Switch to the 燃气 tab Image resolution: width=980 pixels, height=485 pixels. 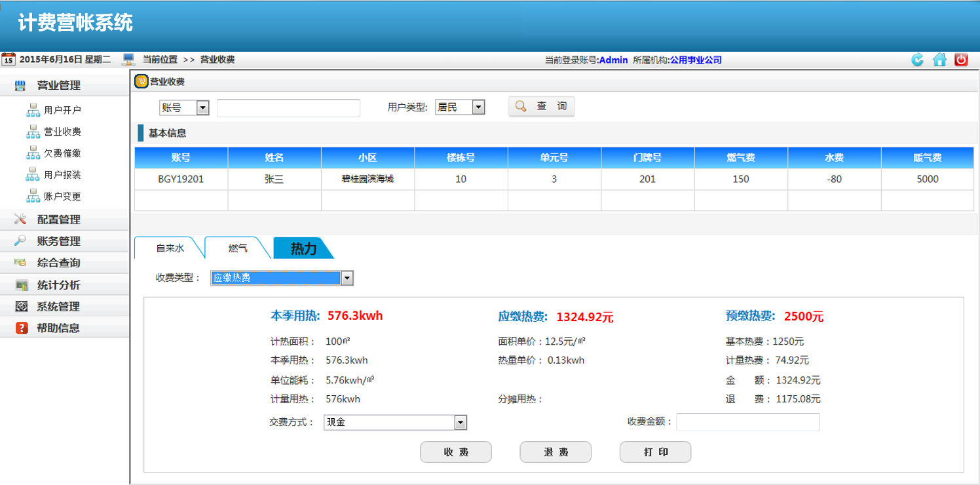coord(238,248)
